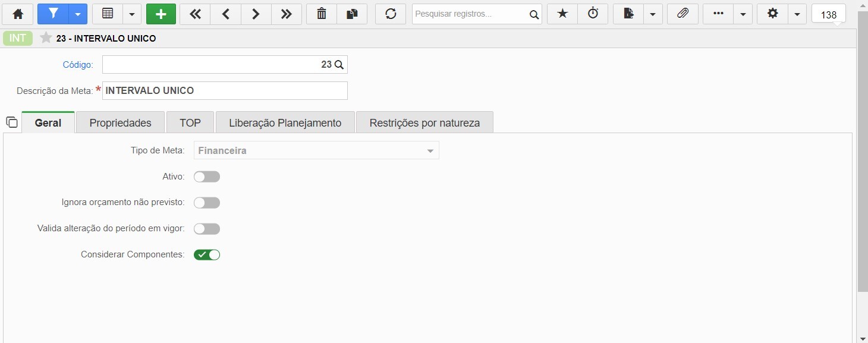This screenshot has height=343, width=868.
Task: Duplicate the current record
Action: [352, 14]
